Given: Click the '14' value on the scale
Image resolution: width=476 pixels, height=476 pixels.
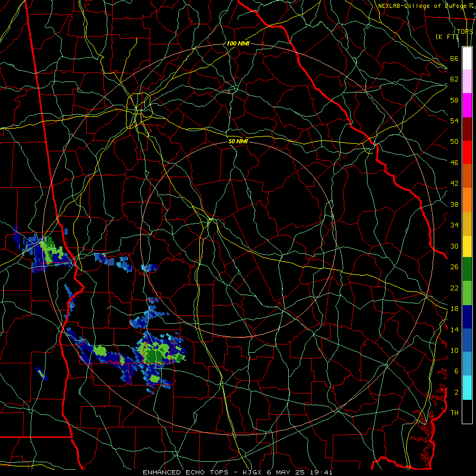Looking at the screenshot, I should tap(454, 329).
